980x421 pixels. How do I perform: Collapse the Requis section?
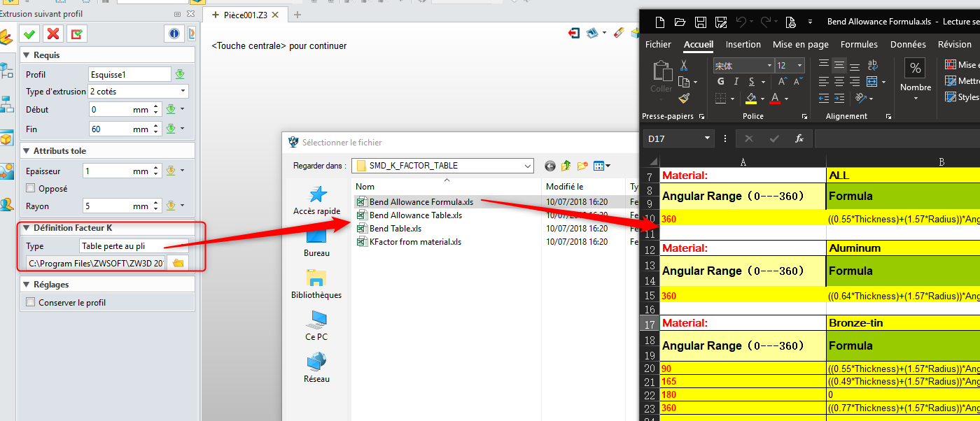pos(27,55)
